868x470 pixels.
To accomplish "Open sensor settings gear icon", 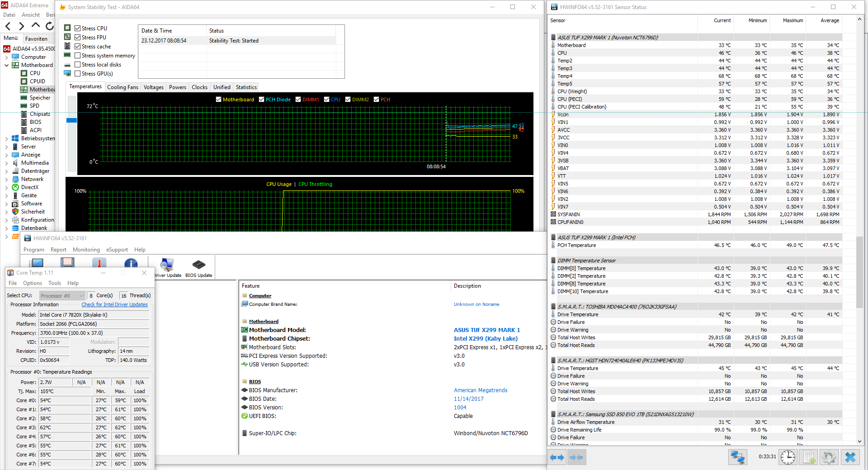I will [829, 457].
